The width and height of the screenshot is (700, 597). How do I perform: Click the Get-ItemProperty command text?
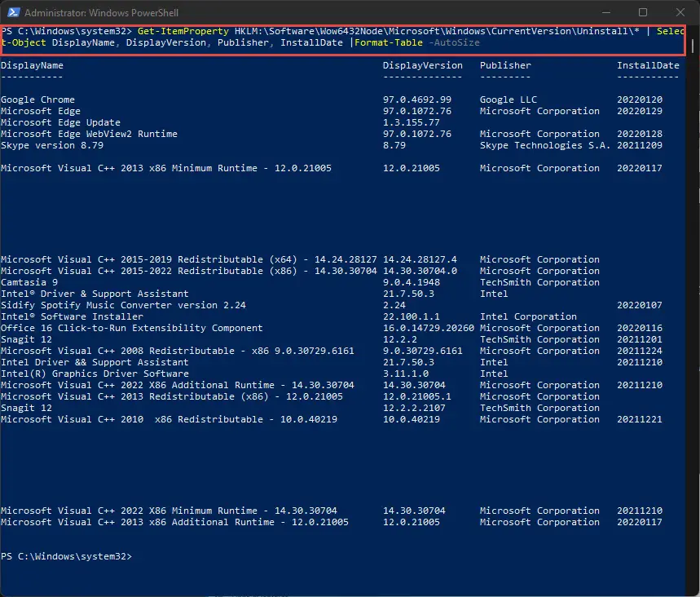click(x=183, y=31)
